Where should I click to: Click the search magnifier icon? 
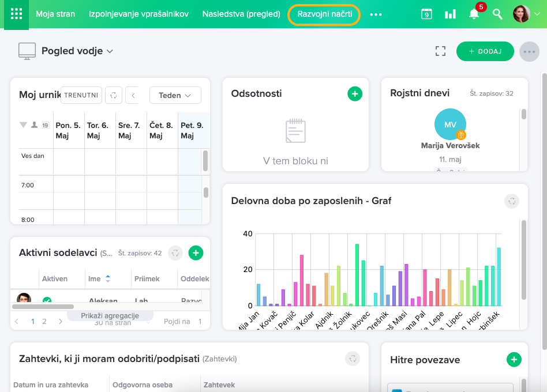coord(497,14)
